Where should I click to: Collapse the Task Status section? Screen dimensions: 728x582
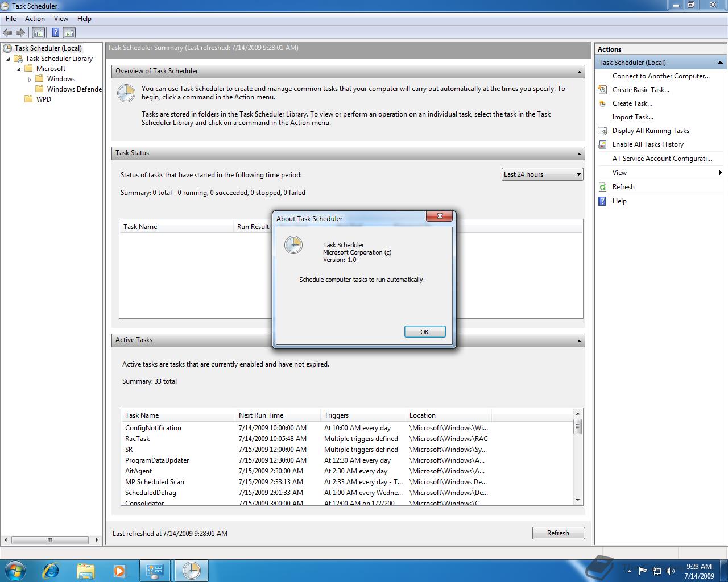(579, 153)
